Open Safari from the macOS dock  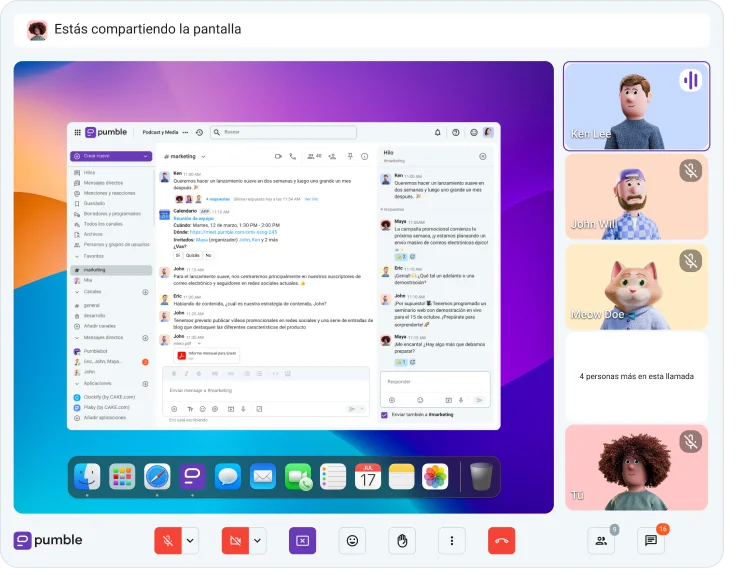(x=157, y=476)
